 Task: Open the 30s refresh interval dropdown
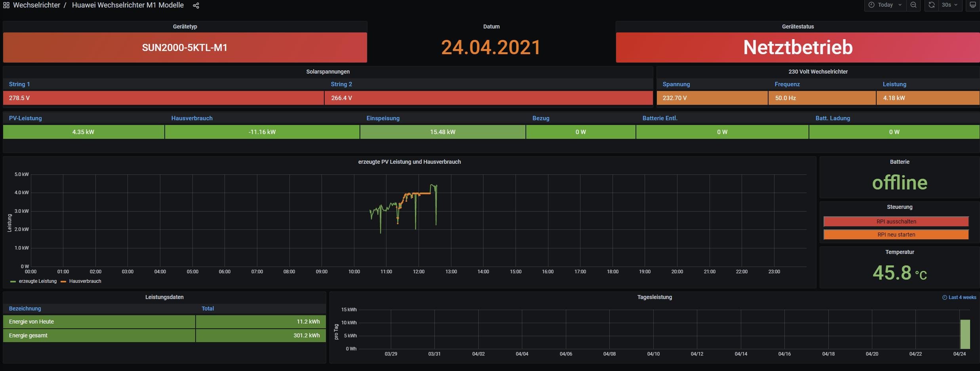pyautogui.click(x=950, y=5)
